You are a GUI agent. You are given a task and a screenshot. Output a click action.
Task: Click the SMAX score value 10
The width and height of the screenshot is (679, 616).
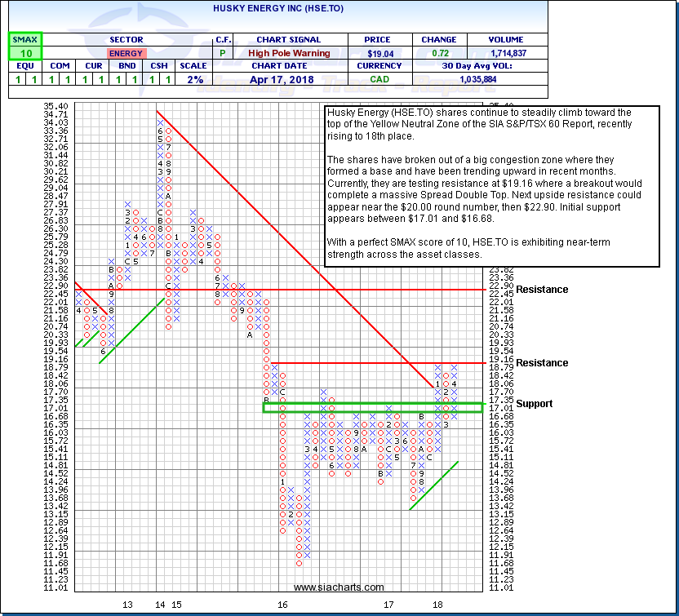(x=25, y=53)
